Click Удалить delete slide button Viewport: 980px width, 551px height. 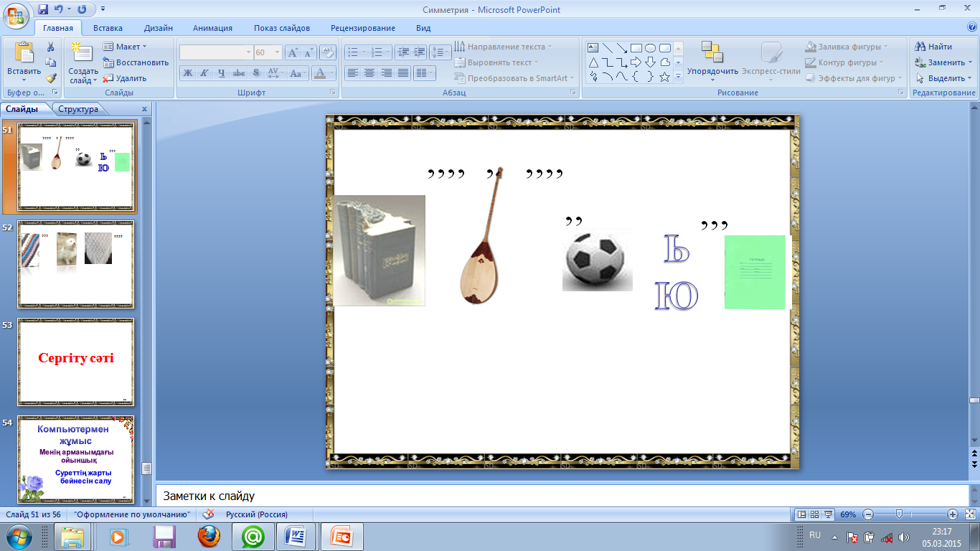[125, 78]
